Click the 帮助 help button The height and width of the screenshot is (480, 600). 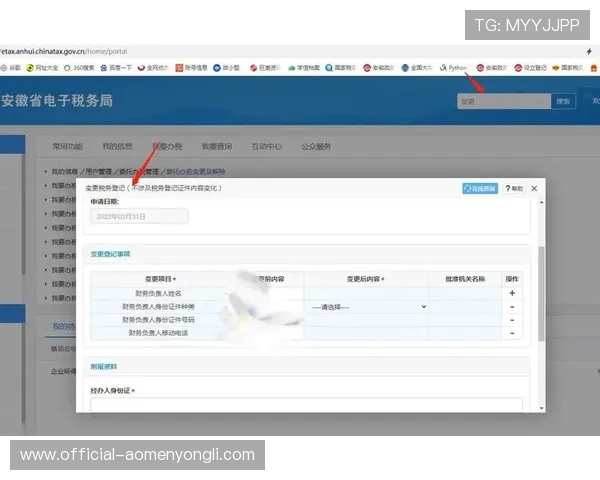click(x=514, y=188)
